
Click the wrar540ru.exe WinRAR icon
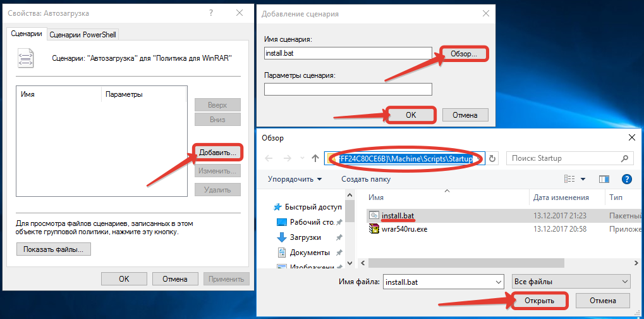click(x=374, y=229)
